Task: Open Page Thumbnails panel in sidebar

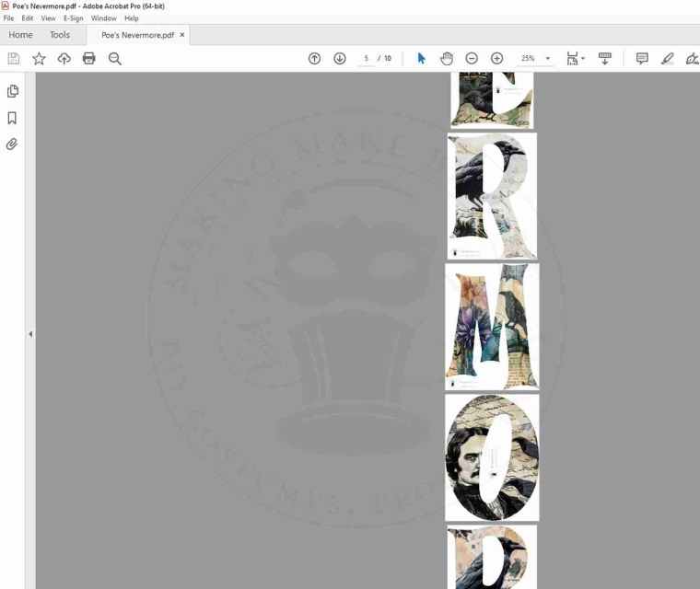Action: (13, 91)
